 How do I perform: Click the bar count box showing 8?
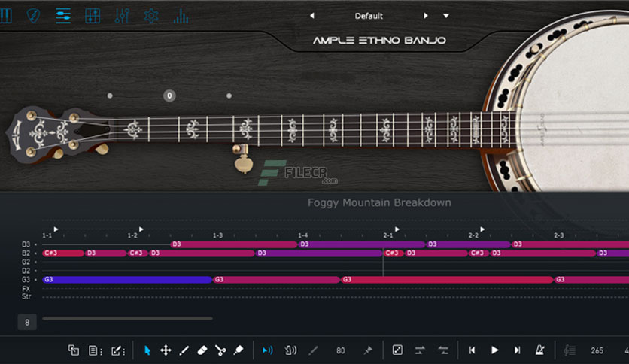[27, 323]
